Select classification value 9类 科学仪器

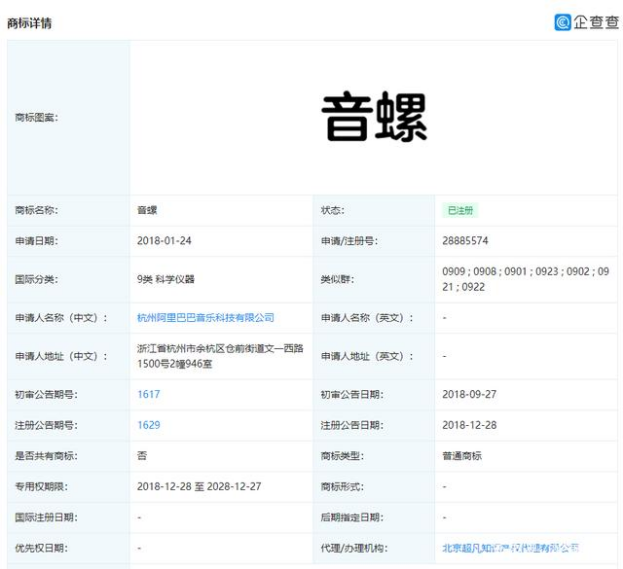point(166,279)
